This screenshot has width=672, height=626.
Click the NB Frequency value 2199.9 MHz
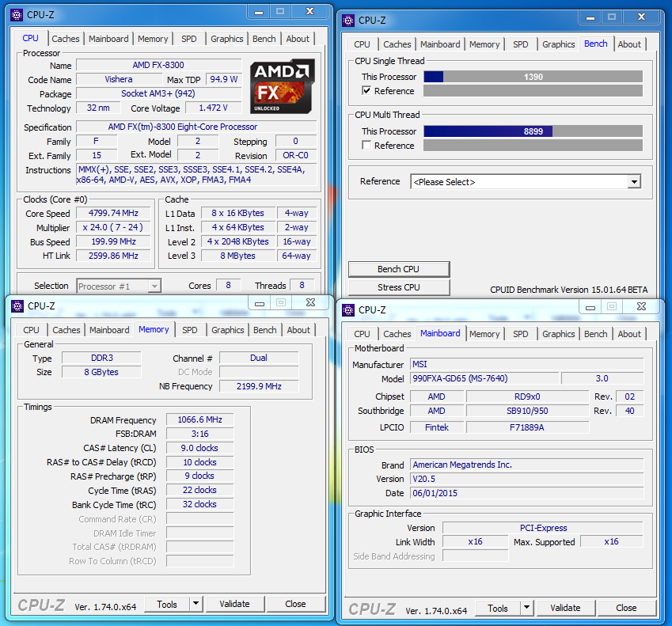coord(259,386)
